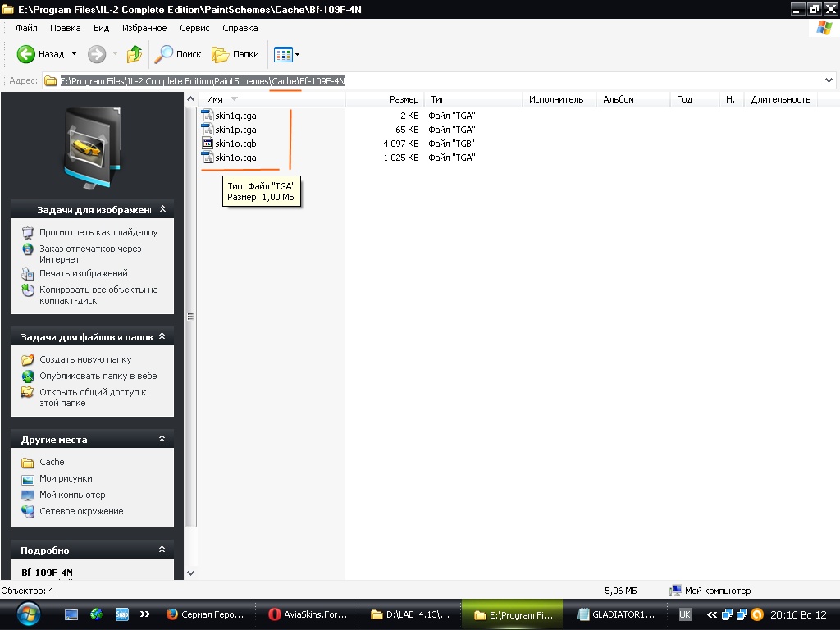Expand quick launch overflow chevron

click(145, 614)
